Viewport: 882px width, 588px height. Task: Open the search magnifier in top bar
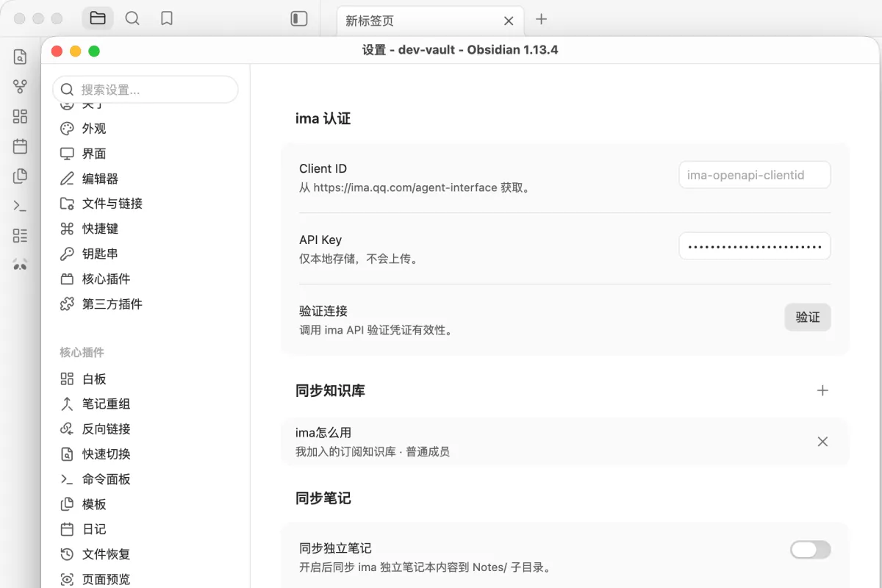point(132,18)
